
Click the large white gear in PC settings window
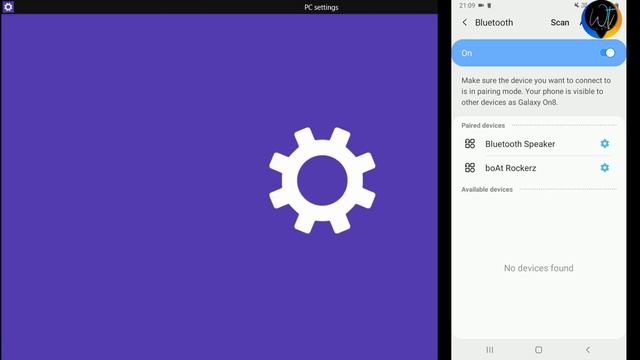tap(322, 180)
